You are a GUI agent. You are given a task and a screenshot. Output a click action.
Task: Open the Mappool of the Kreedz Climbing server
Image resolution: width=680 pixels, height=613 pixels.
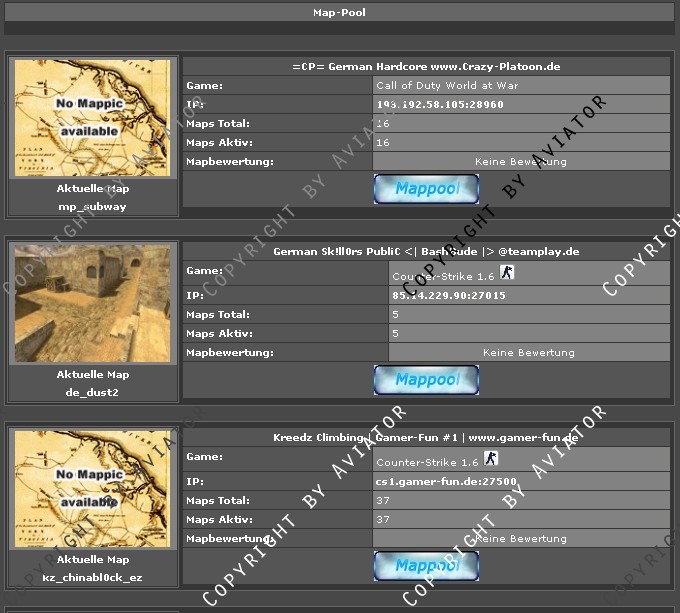coord(426,566)
